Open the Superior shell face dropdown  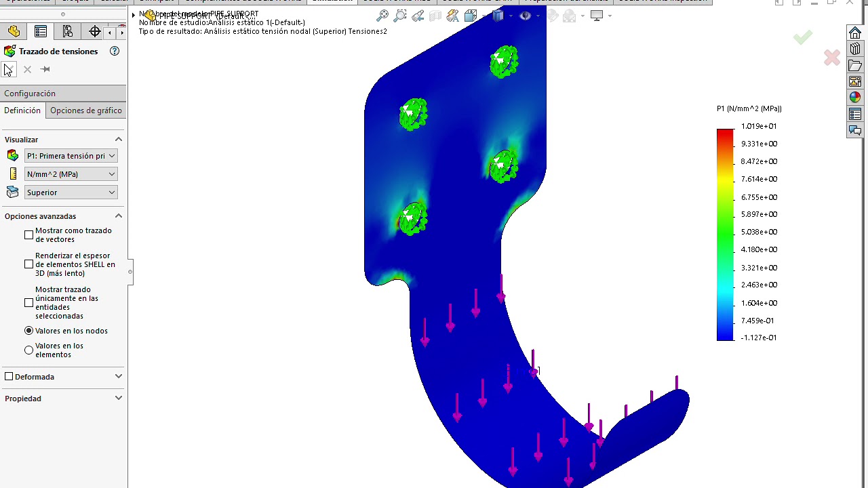[x=71, y=192]
